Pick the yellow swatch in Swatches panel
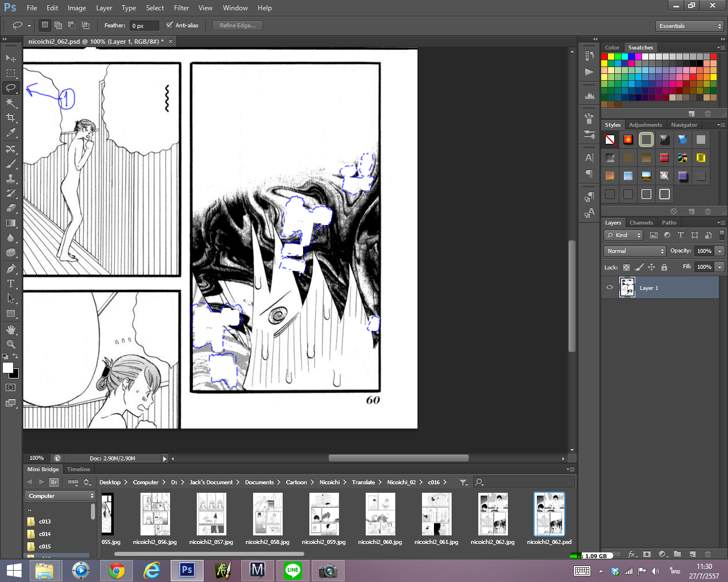Image resolution: width=728 pixels, height=582 pixels. (611, 56)
